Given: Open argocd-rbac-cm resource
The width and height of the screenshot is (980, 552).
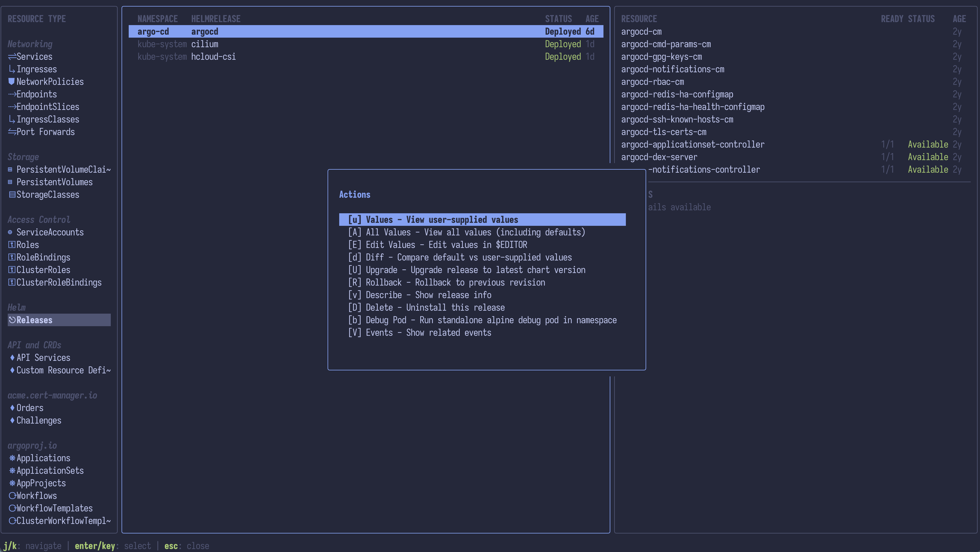Looking at the screenshot, I should click(x=652, y=82).
